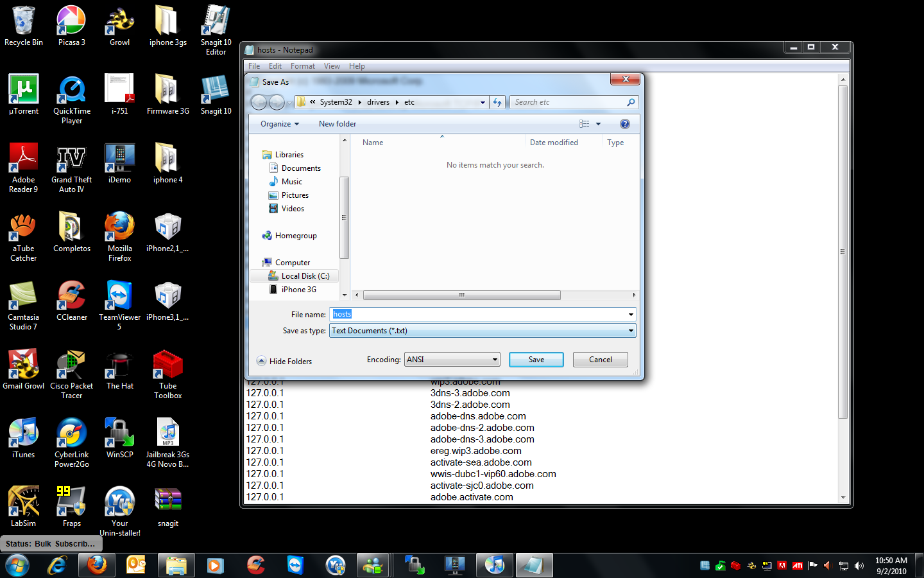This screenshot has width=924, height=578.
Task: Select the Growl desktop icon
Action: point(119,26)
